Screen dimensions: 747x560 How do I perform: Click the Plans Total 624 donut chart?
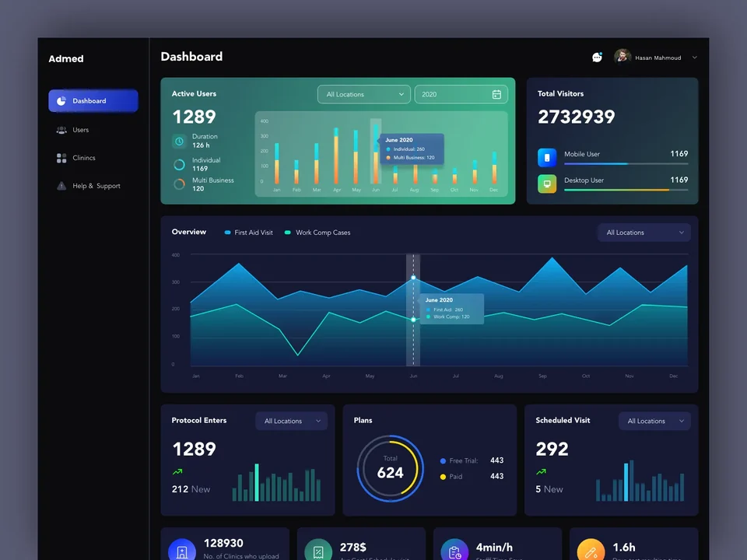point(390,468)
